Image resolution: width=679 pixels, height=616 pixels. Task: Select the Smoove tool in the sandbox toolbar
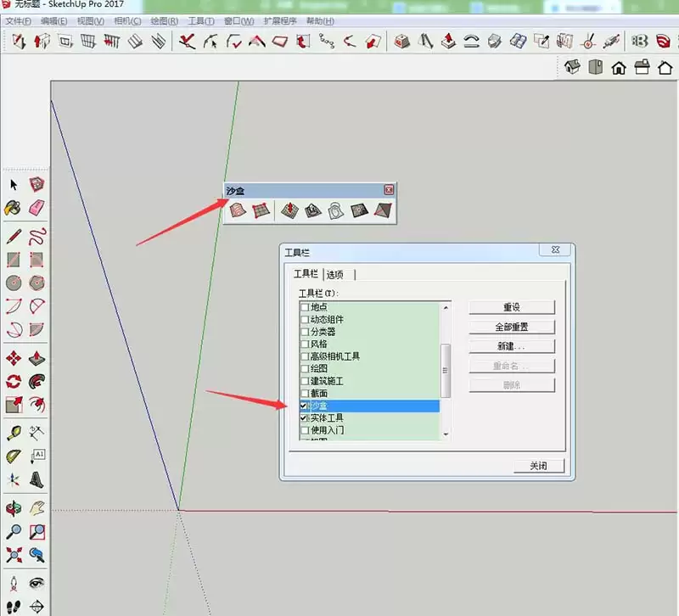click(289, 210)
